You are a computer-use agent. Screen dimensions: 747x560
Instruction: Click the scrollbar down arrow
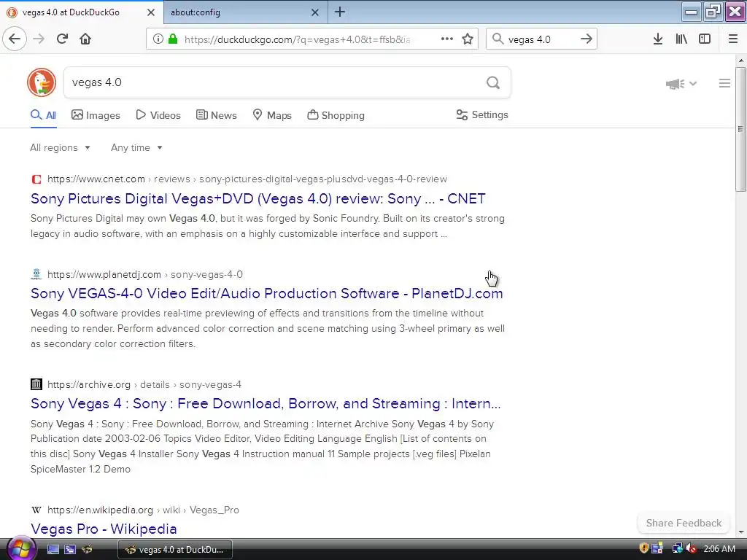pyautogui.click(x=741, y=532)
